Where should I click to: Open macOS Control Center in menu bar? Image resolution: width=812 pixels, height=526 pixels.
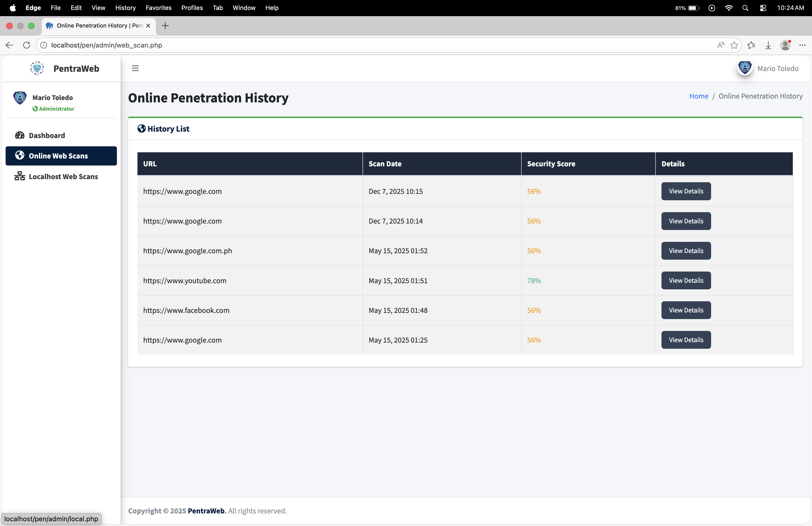pos(763,8)
